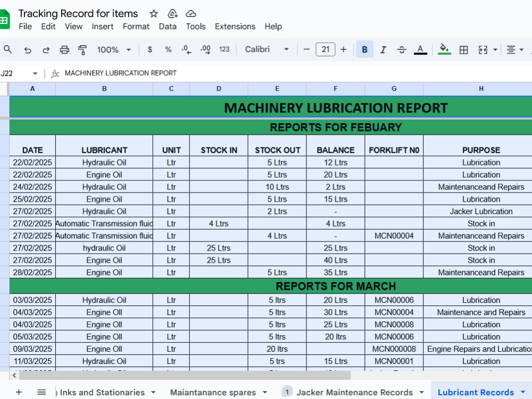Open the search menus magnifier

coord(8,49)
